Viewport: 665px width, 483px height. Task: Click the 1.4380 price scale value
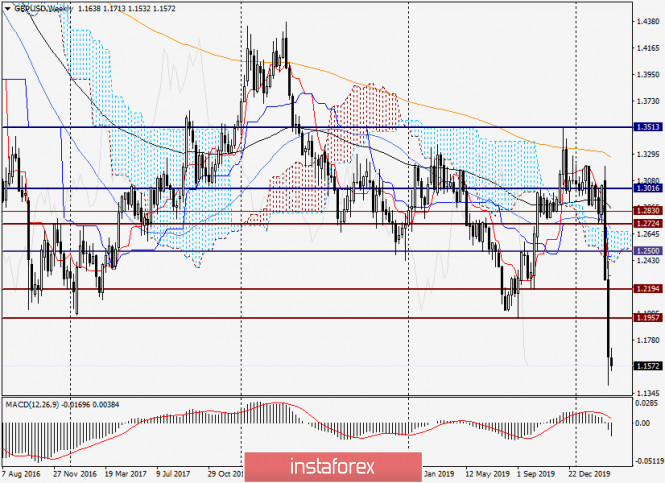pyautogui.click(x=649, y=21)
